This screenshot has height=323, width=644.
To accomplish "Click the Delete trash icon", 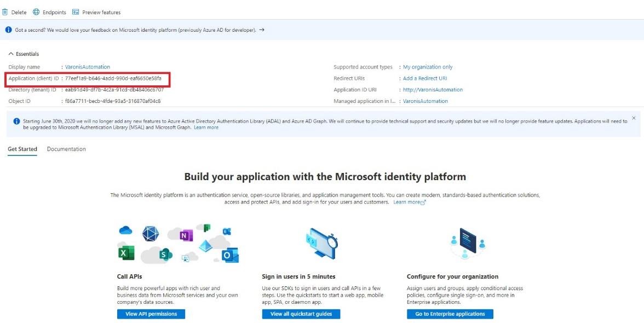I will [5, 12].
